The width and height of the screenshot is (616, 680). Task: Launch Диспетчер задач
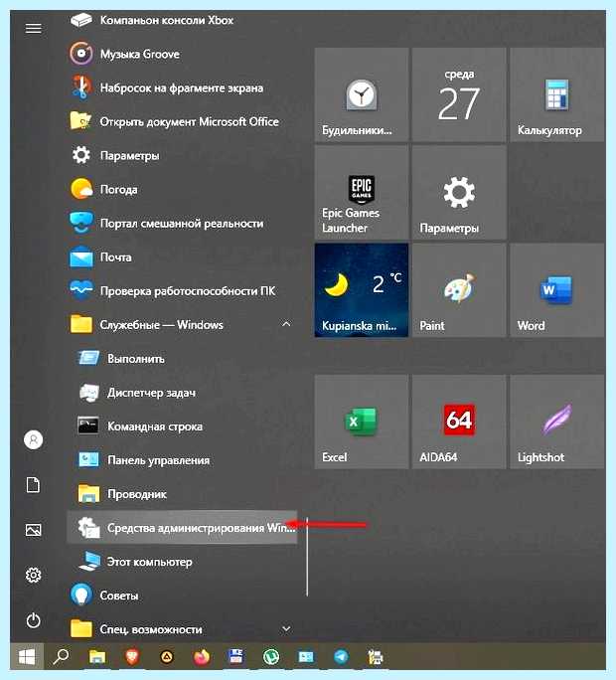point(182,392)
